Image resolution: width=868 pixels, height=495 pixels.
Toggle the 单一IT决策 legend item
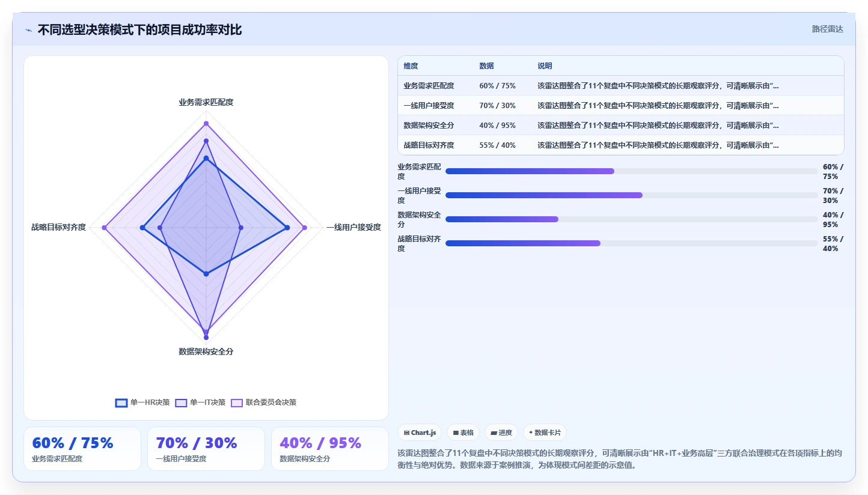pyautogui.click(x=201, y=402)
